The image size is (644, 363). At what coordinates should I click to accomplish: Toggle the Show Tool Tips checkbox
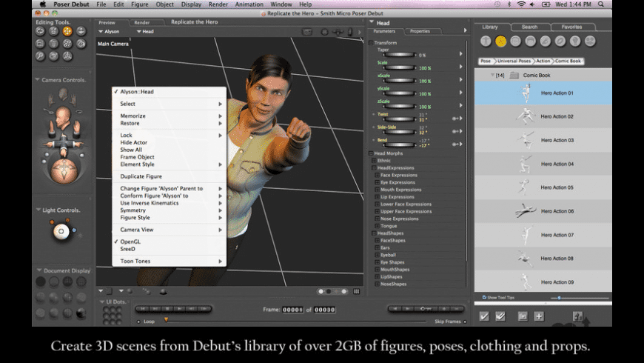pos(484,297)
